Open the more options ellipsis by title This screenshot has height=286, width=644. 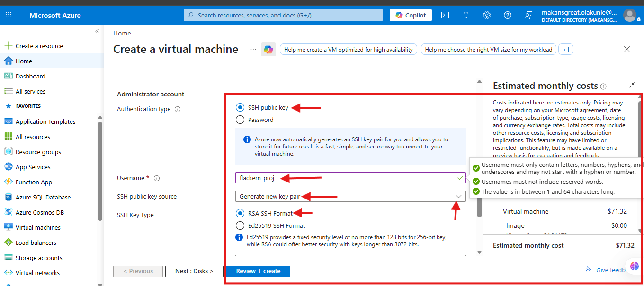(x=253, y=49)
